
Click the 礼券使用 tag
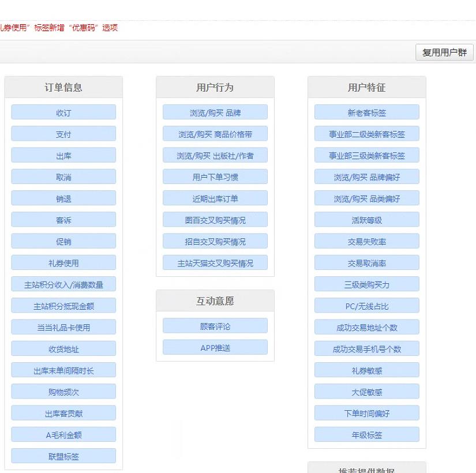(63, 262)
